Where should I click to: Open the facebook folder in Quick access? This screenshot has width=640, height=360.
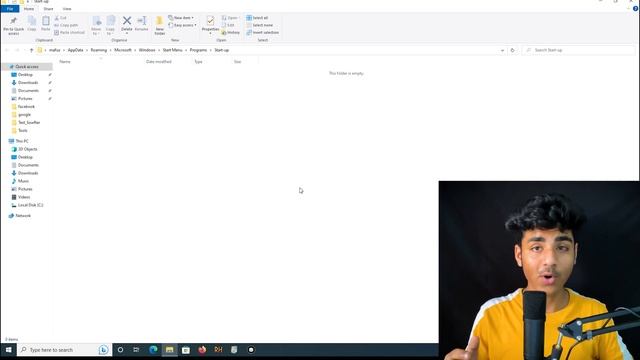pyautogui.click(x=26, y=107)
